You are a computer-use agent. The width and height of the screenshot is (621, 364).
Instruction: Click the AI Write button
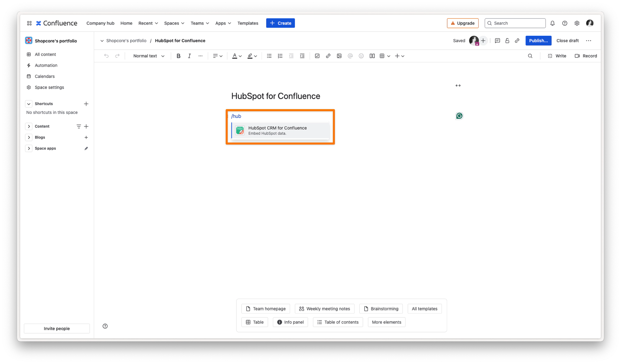557,56
